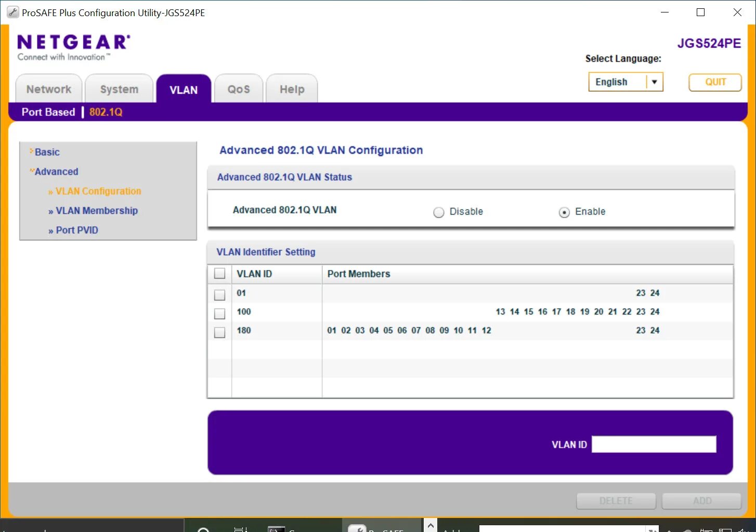The width and height of the screenshot is (756, 532).
Task: Click the DELETE button
Action: pyautogui.click(x=616, y=501)
